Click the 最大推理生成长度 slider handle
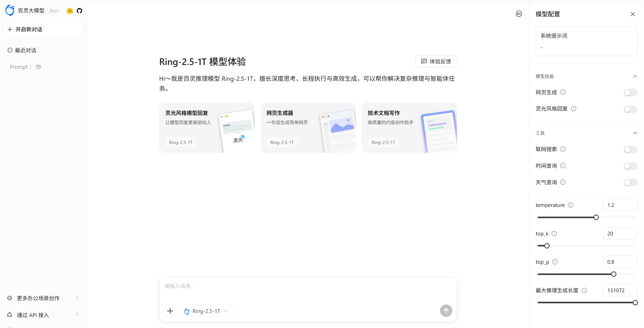Screen dimensions: 644x328 (x=635, y=303)
